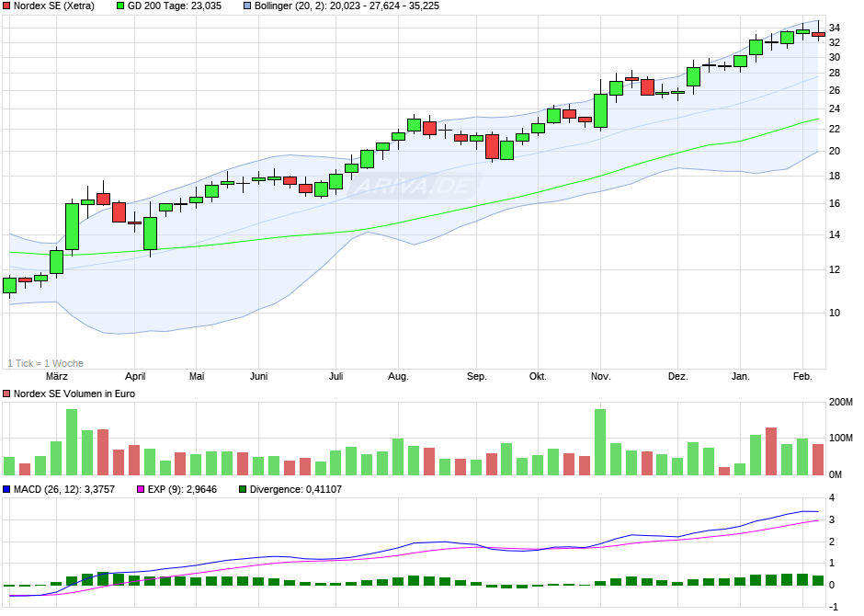Click the red Nordex SE legend swatch

[x=6, y=6]
